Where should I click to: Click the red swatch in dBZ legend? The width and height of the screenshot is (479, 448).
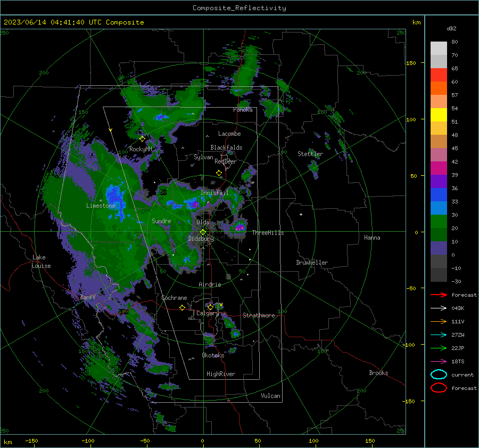tap(439, 75)
